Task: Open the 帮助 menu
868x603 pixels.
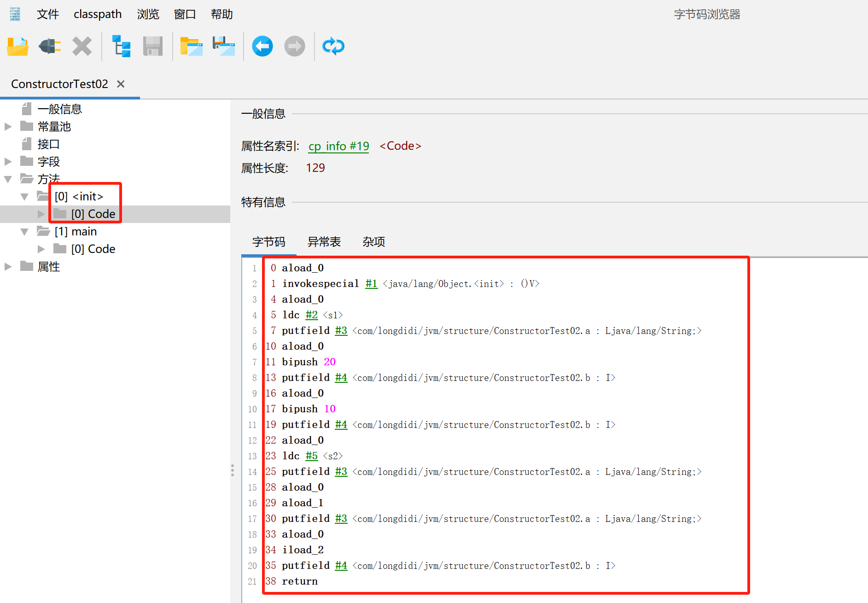Action: click(222, 14)
